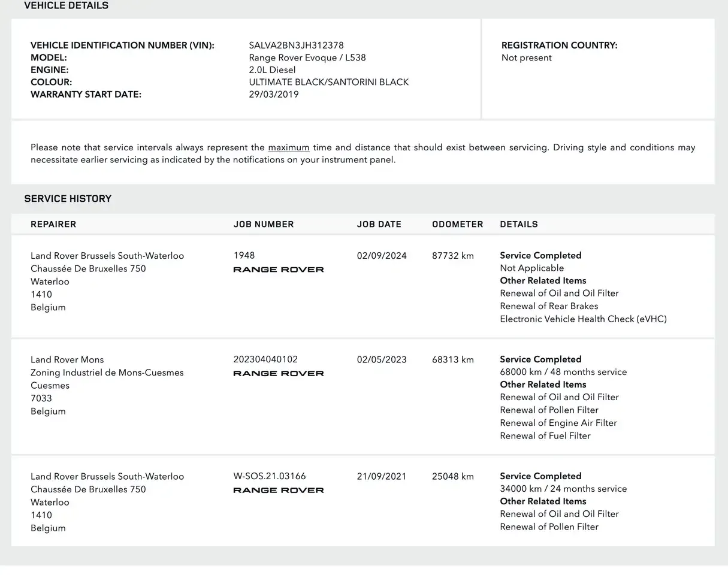Image resolution: width=728 pixels, height=575 pixels.
Task: Click Range Rover logo under job 1948
Action: pos(278,270)
